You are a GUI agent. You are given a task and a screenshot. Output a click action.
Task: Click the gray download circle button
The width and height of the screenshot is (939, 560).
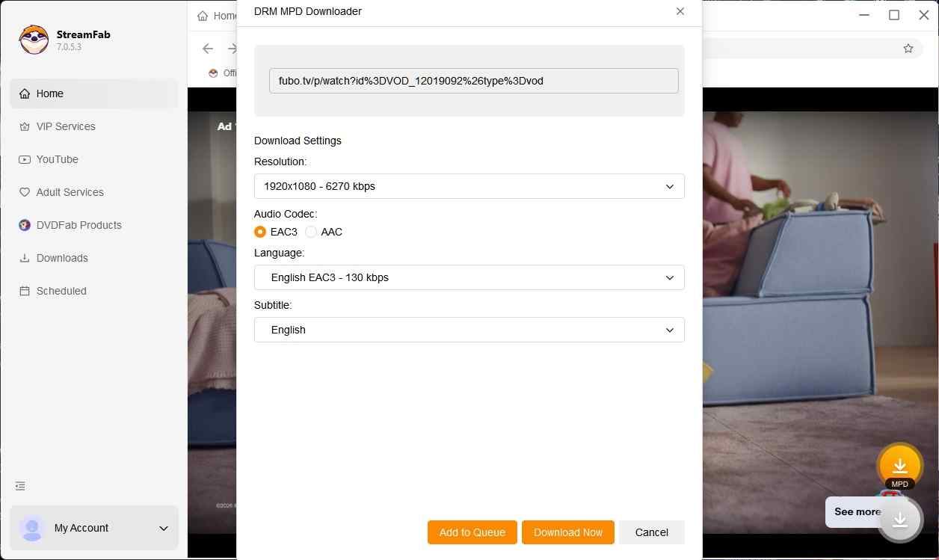click(900, 520)
